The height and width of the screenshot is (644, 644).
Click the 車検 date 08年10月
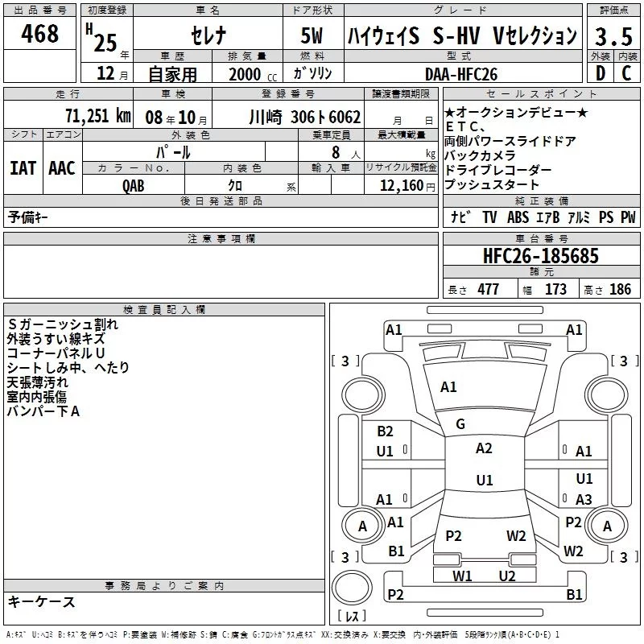point(176,118)
